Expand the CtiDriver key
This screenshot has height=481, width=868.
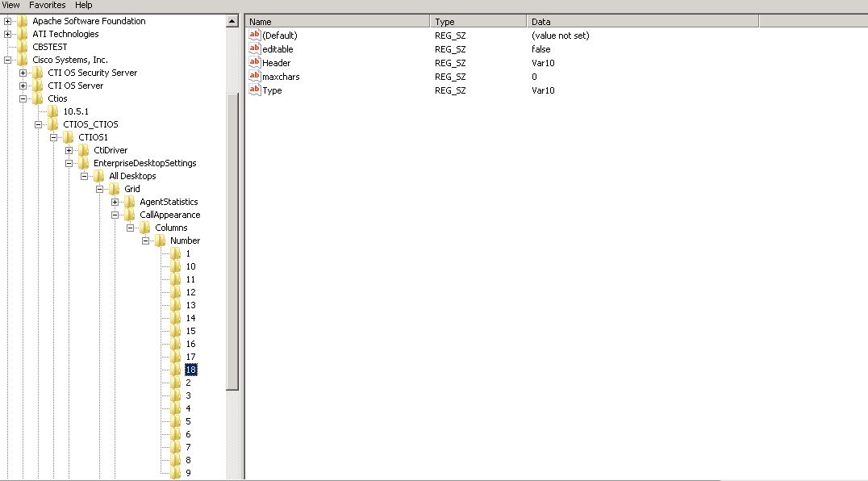pos(69,150)
